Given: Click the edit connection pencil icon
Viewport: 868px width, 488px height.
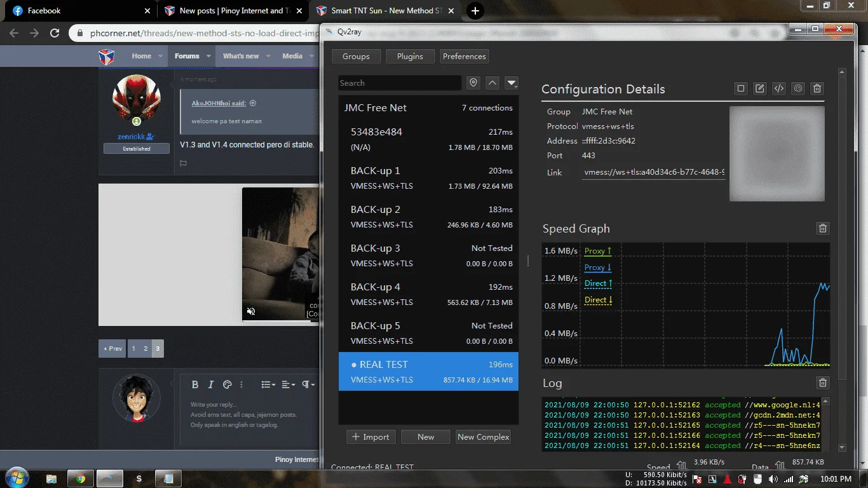Looking at the screenshot, I should [760, 89].
